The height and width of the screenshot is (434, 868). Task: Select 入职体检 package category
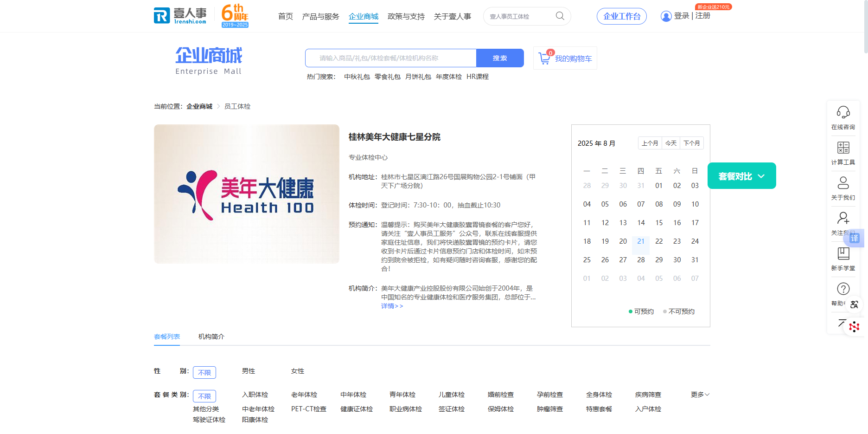pos(255,395)
